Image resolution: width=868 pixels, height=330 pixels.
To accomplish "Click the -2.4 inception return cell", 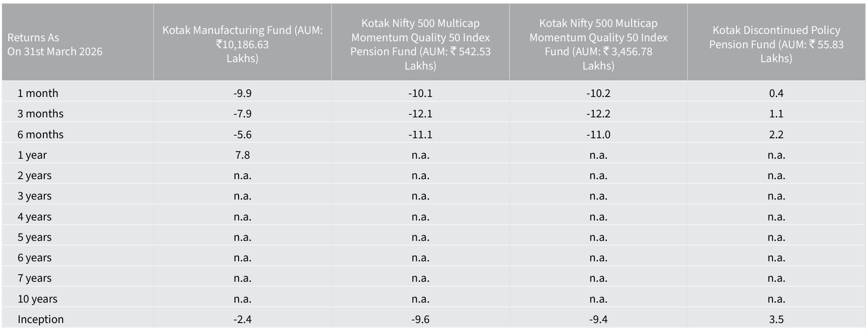I will pyautogui.click(x=242, y=319).
